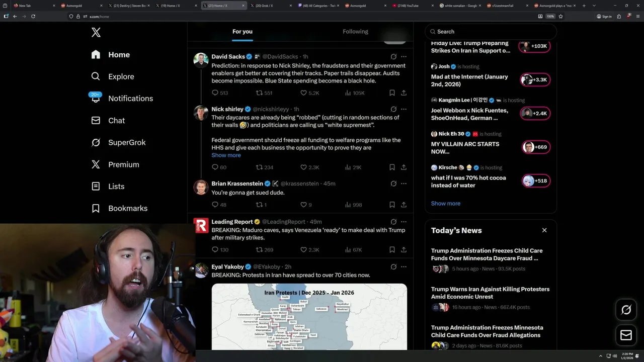This screenshot has height=362, width=644.
Task: Click the X logo in sidebar
Action: (x=96, y=33)
